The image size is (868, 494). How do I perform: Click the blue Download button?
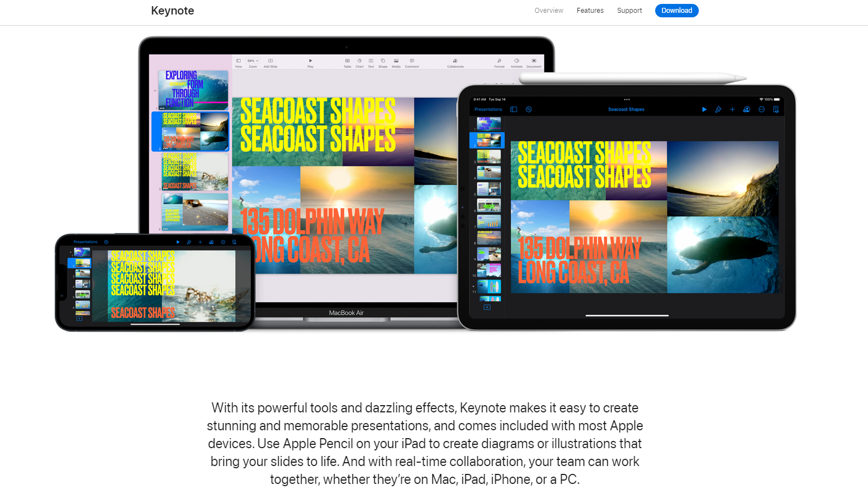(x=676, y=11)
